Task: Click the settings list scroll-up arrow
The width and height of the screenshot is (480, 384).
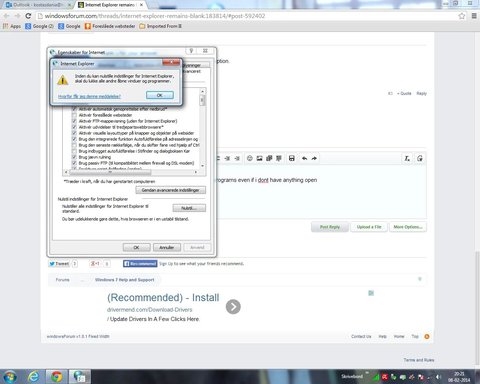Action: pos(202,91)
